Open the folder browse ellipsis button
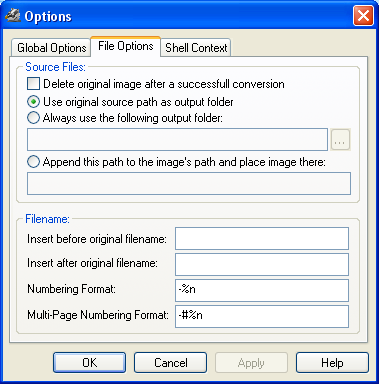The width and height of the screenshot is (379, 384). point(340,140)
